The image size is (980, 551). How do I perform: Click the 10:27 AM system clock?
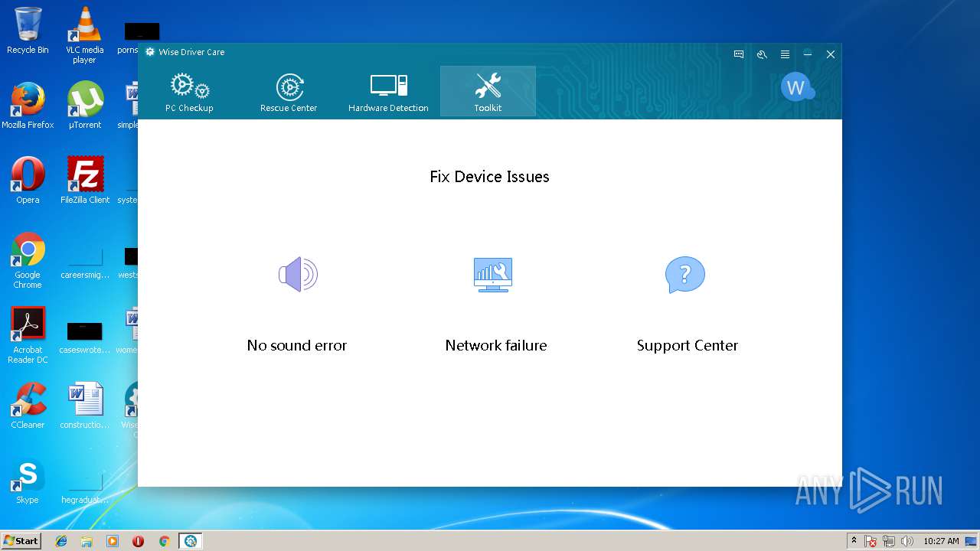(x=941, y=541)
